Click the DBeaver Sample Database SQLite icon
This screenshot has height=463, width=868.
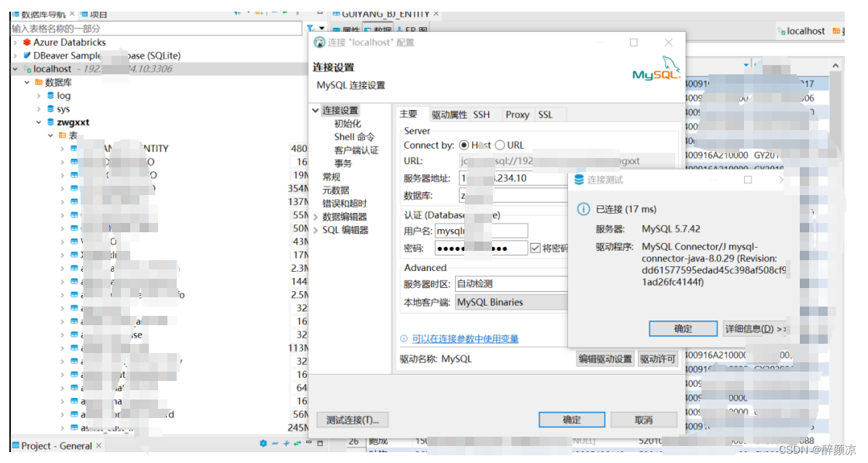click(x=26, y=55)
